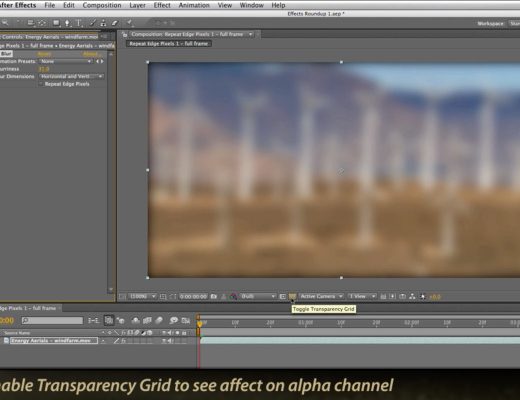Open Blur Dimensions dropdown

pyautogui.click(x=72, y=76)
